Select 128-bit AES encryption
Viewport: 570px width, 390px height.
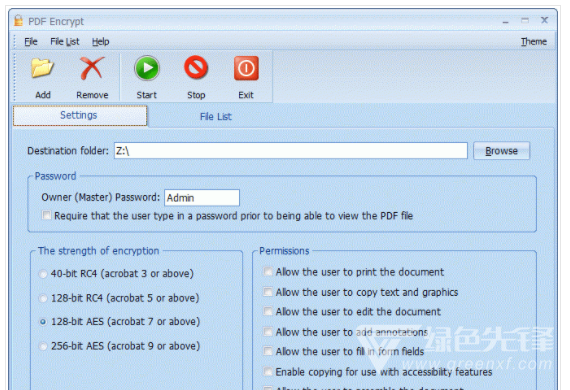[x=43, y=322]
